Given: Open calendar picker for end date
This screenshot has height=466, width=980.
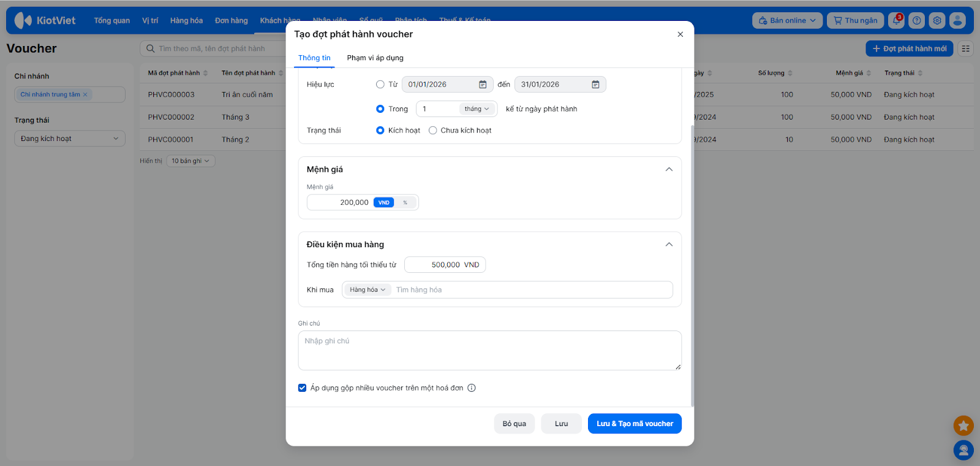Looking at the screenshot, I should (595, 85).
